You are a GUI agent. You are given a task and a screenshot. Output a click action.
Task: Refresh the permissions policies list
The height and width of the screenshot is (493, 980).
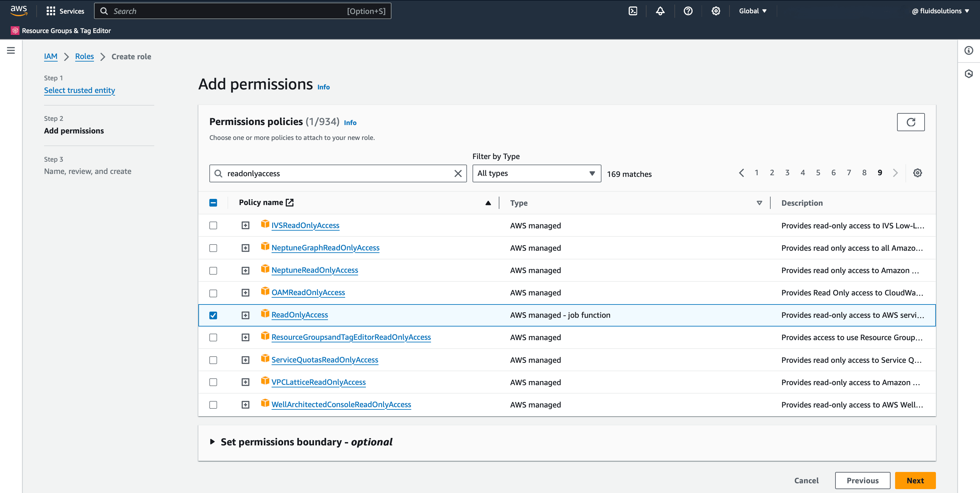click(910, 122)
